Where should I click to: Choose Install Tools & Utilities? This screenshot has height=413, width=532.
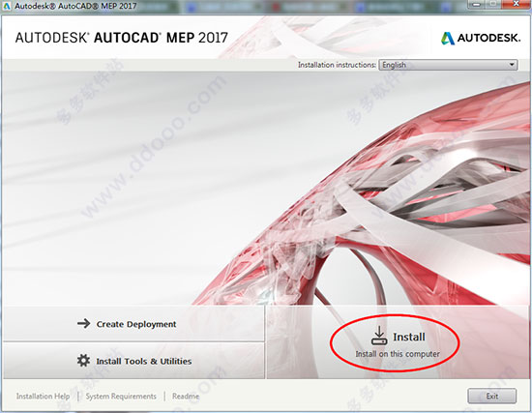tap(133, 361)
